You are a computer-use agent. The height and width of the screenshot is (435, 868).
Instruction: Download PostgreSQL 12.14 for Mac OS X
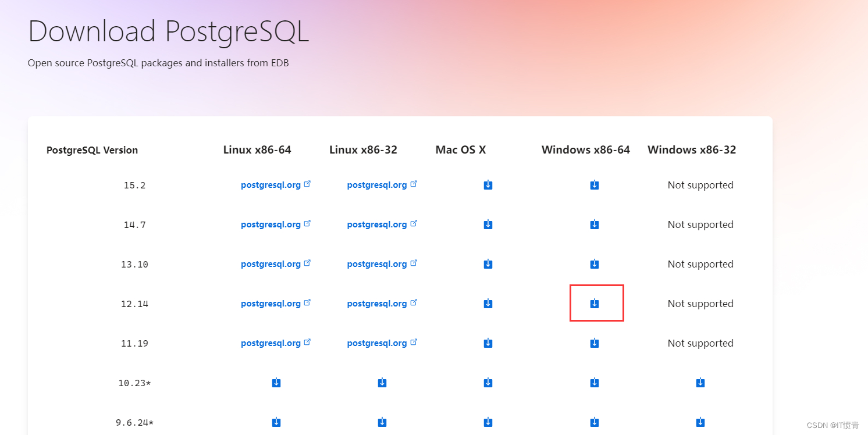[x=488, y=304]
